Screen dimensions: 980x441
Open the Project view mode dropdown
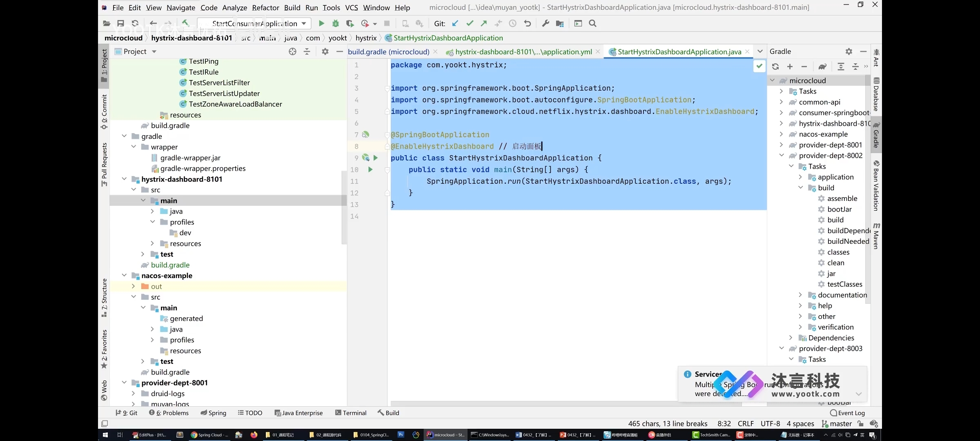(x=154, y=51)
